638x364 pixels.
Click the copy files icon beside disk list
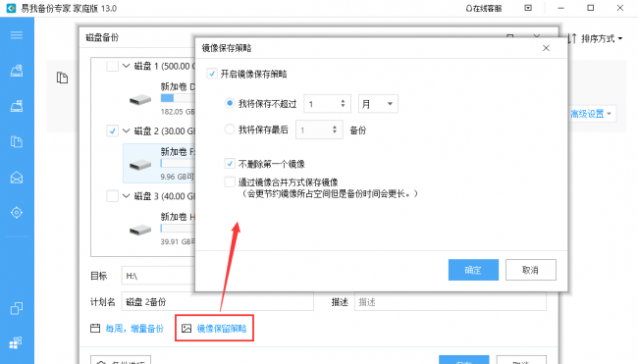tap(62, 78)
